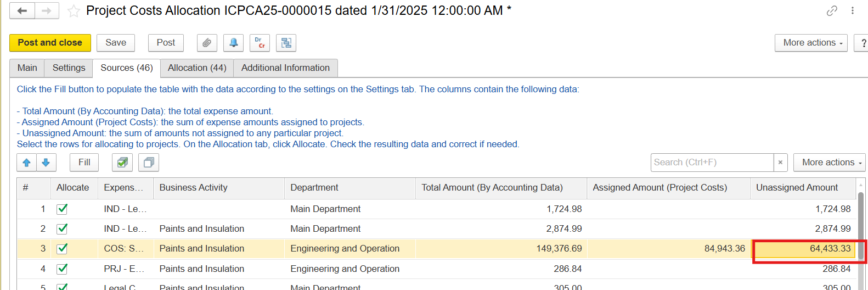The height and width of the screenshot is (290, 868).
Task: Click the back navigation arrow
Action: [x=22, y=11]
